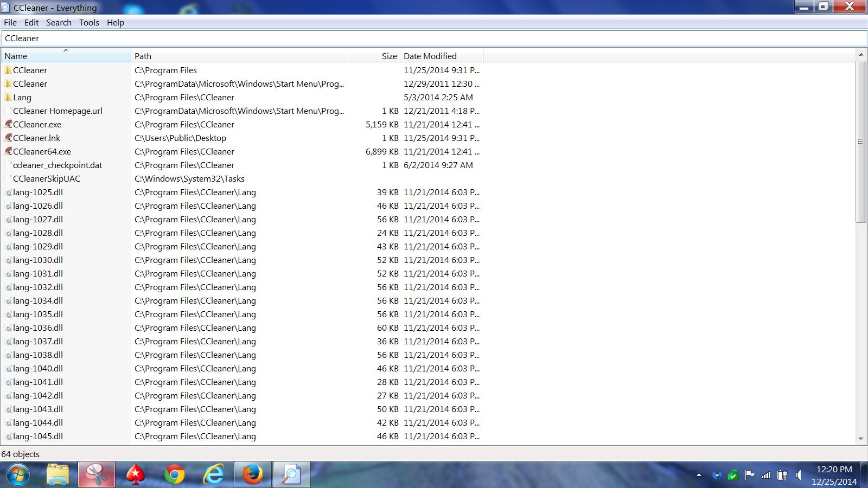Screen dimensions: 868x488
Task: Click the DLL icon beside lang-1035.dll
Action: [8, 314]
